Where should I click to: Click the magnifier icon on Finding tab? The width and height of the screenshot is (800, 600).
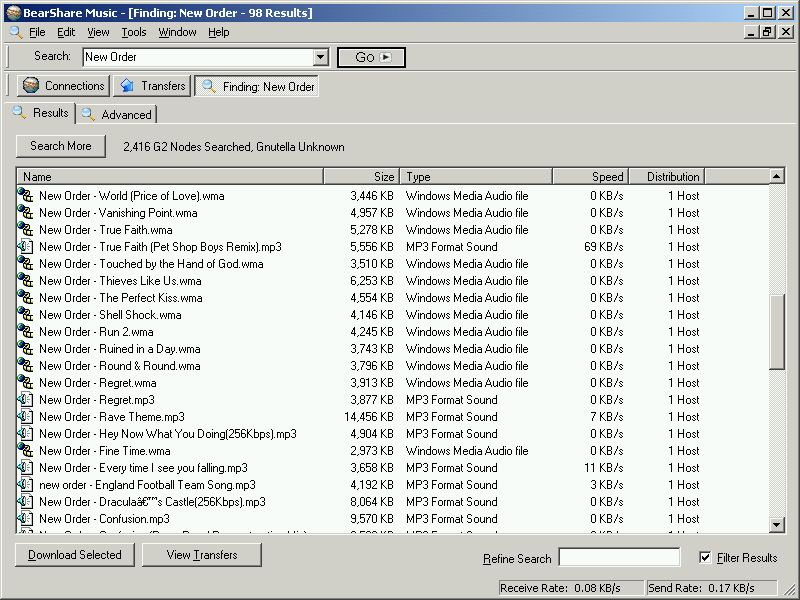coord(207,86)
